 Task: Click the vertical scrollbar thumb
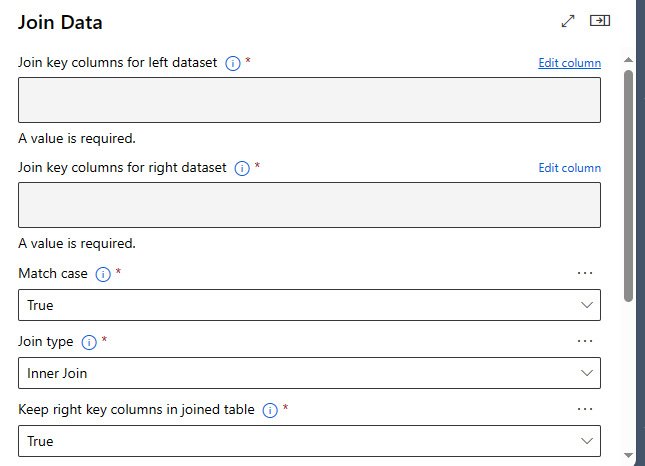tap(628, 185)
